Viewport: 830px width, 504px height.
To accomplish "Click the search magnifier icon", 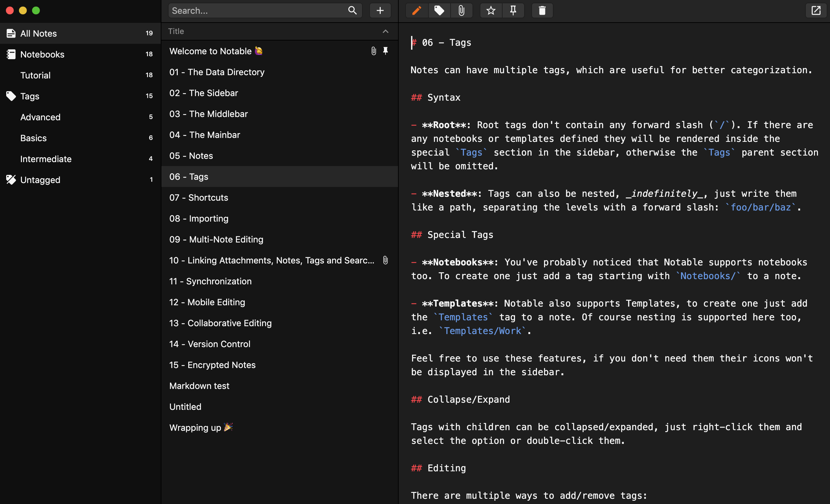I will click(352, 10).
